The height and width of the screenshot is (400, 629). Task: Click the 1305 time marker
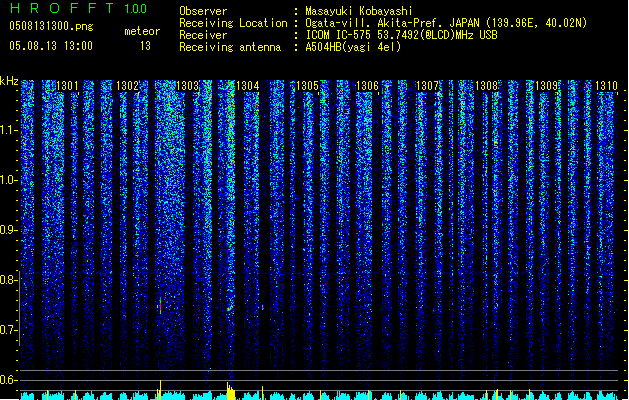307,86
